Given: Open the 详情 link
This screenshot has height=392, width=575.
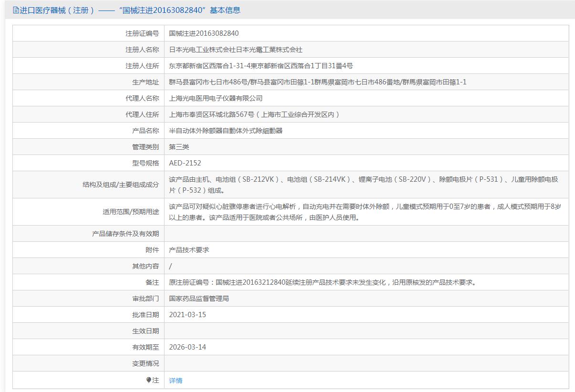Looking at the screenshot, I should [175, 381].
